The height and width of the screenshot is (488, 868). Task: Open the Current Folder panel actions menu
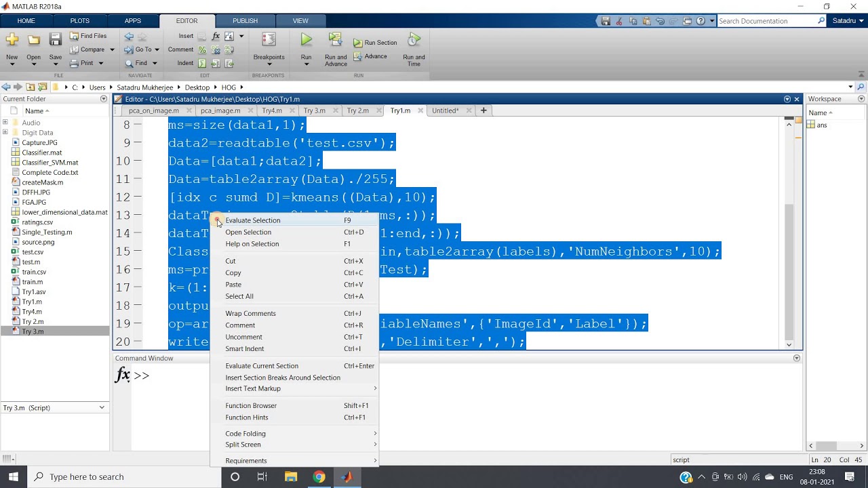104,99
